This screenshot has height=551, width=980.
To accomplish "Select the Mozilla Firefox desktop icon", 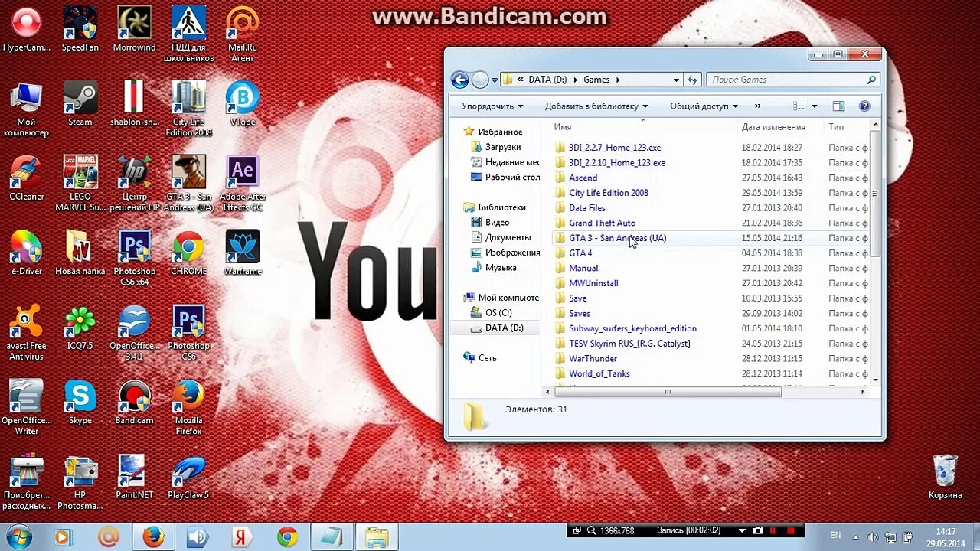I will tap(188, 407).
